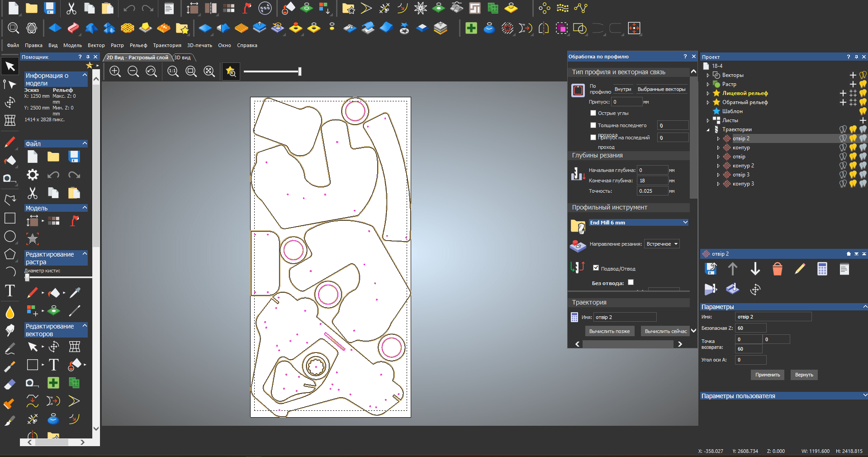
Task: Open the Направление резания dropdown
Action: click(x=662, y=244)
